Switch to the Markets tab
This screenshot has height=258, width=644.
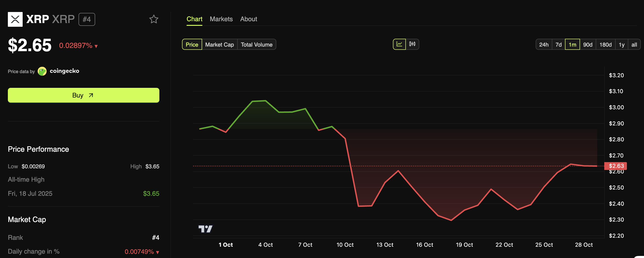click(221, 19)
